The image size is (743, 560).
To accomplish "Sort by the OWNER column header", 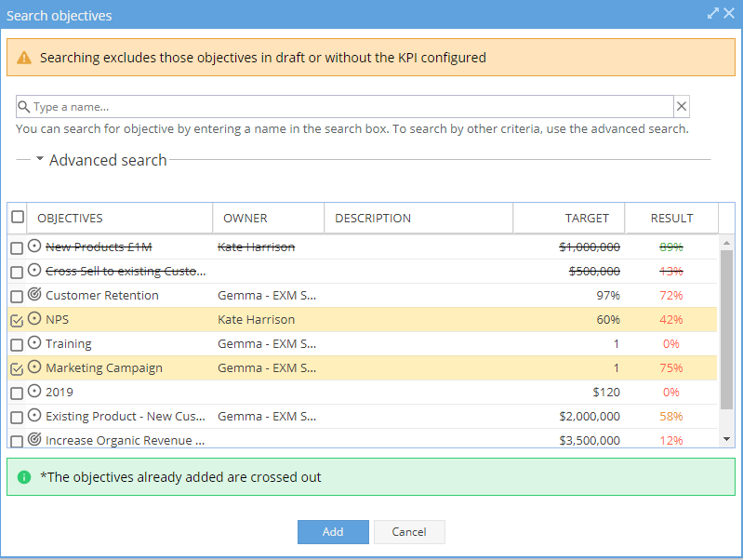I will point(269,218).
